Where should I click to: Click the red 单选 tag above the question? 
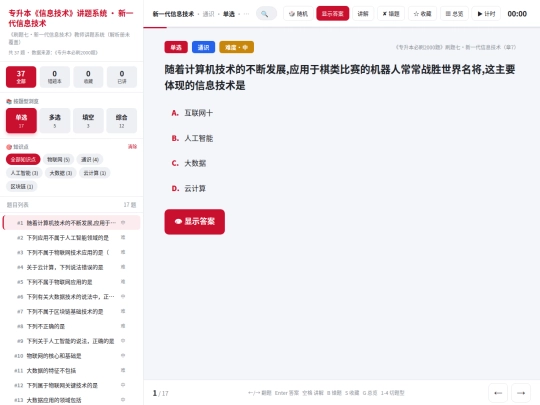click(176, 47)
